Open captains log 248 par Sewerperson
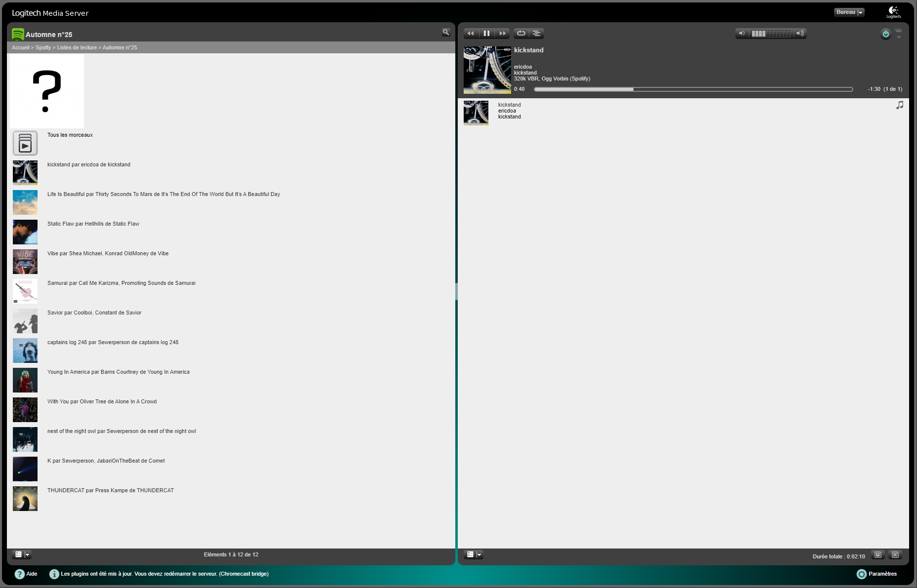917x588 pixels. tap(113, 342)
